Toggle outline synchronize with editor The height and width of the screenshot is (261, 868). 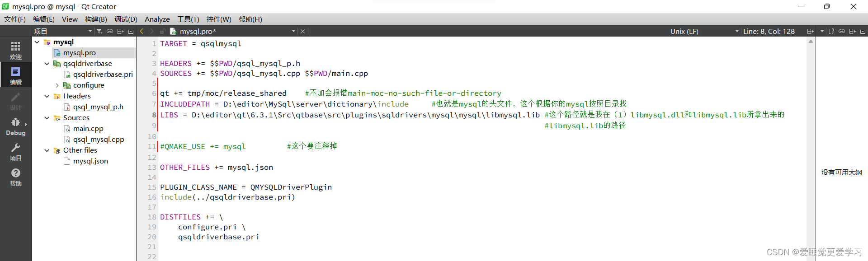click(842, 31)
